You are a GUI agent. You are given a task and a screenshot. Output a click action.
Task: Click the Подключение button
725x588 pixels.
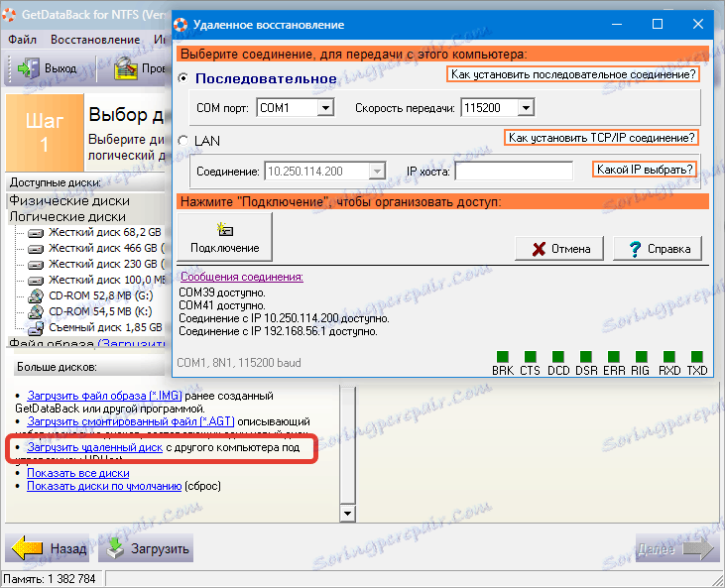coord(225,237)
